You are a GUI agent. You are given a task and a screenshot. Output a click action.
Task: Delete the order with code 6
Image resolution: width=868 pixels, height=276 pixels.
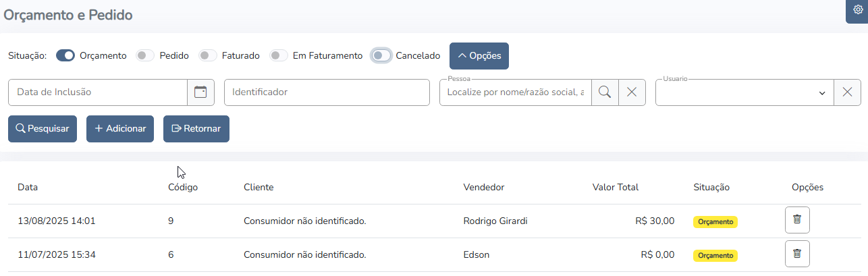(797, 254)
